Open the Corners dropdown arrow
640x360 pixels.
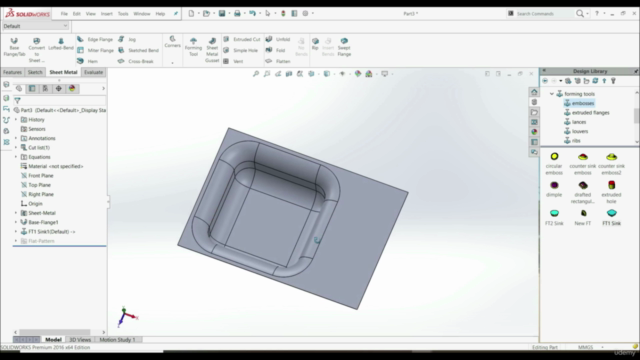[172, 63]
